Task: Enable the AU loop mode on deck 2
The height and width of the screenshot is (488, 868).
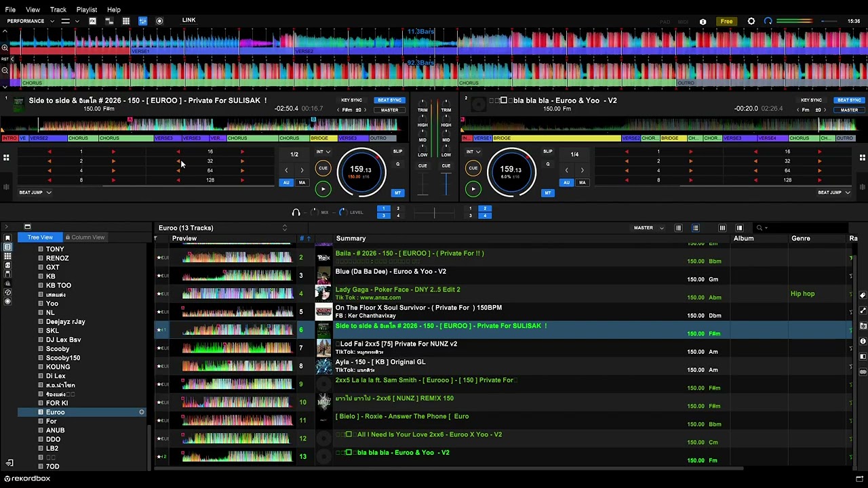Action: click(x=566, y=182)
